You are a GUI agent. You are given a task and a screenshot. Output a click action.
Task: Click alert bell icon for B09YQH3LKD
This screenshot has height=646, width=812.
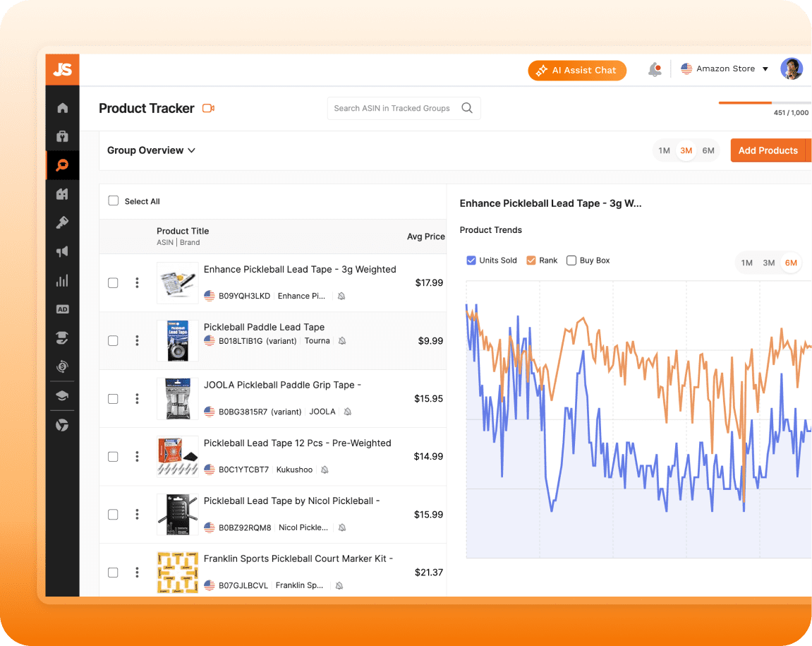[341, 296]
